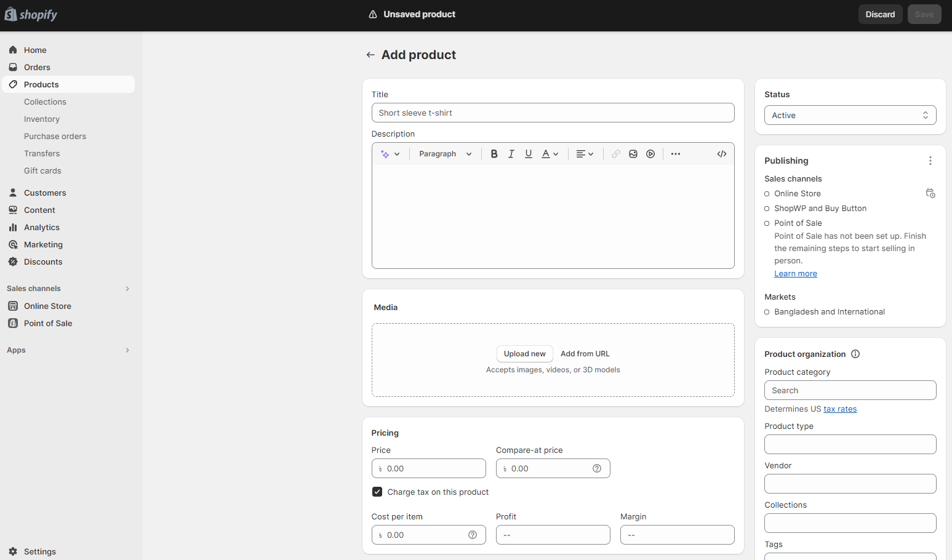Viewport: 952px width, 560px height.
Task: Open the Paragraph style dropdown
Action: click(446, 154)
